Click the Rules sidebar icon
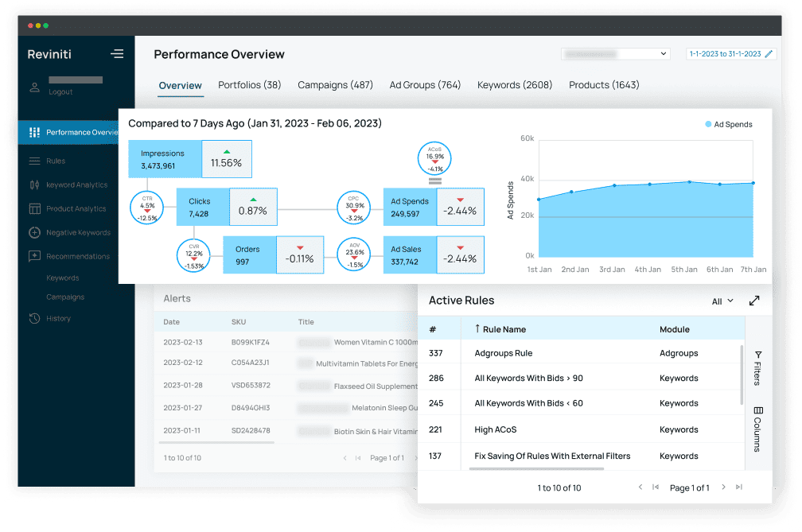Image resolution: width=802 pixels, height=532 pixels. pos(34,161)
